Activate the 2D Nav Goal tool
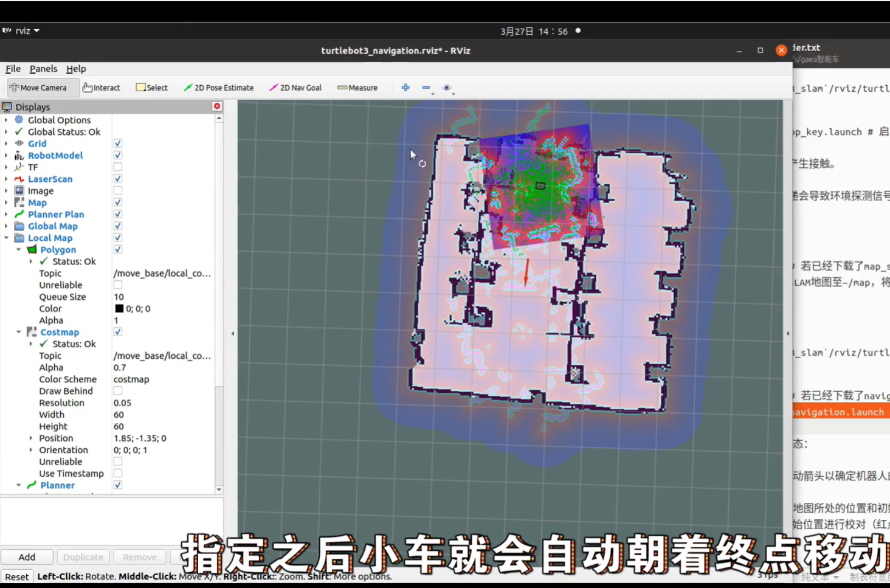Screen dimensions: 890x588 [x=295, y=88]
